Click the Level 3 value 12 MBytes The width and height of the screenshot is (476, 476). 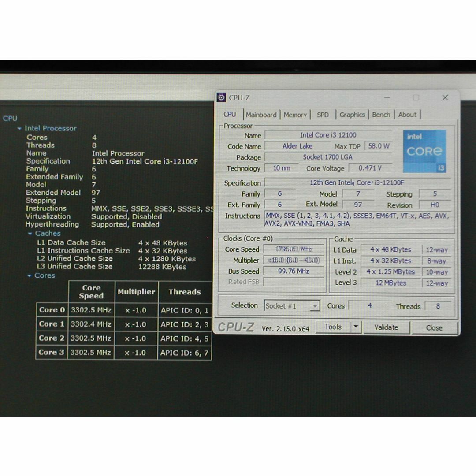coord(390,283)
